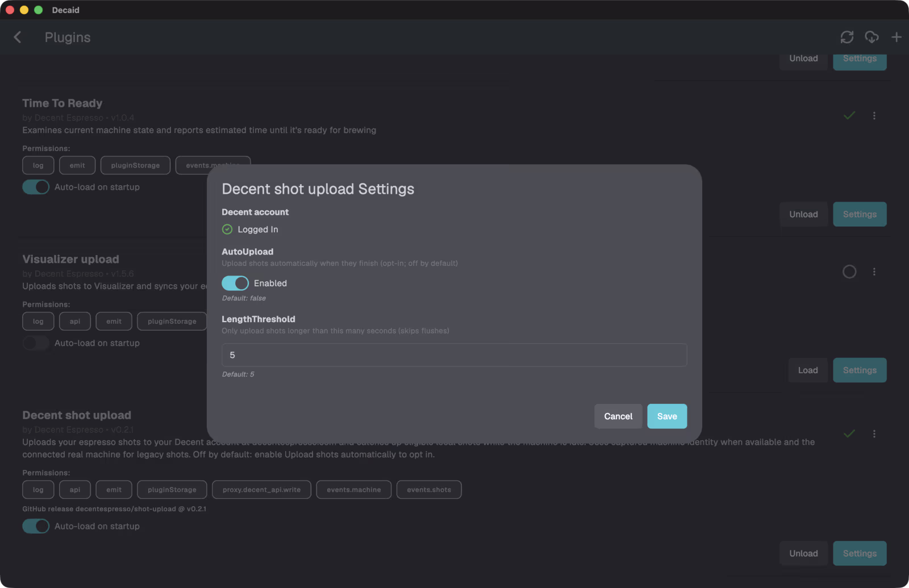Click 'Decent shot upload Settings' dialog title
Viewport: 909px width, 588px height.
pos(318,189)
